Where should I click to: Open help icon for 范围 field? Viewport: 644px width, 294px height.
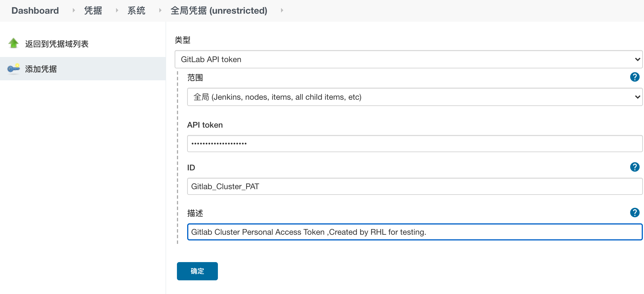[635, 77]
